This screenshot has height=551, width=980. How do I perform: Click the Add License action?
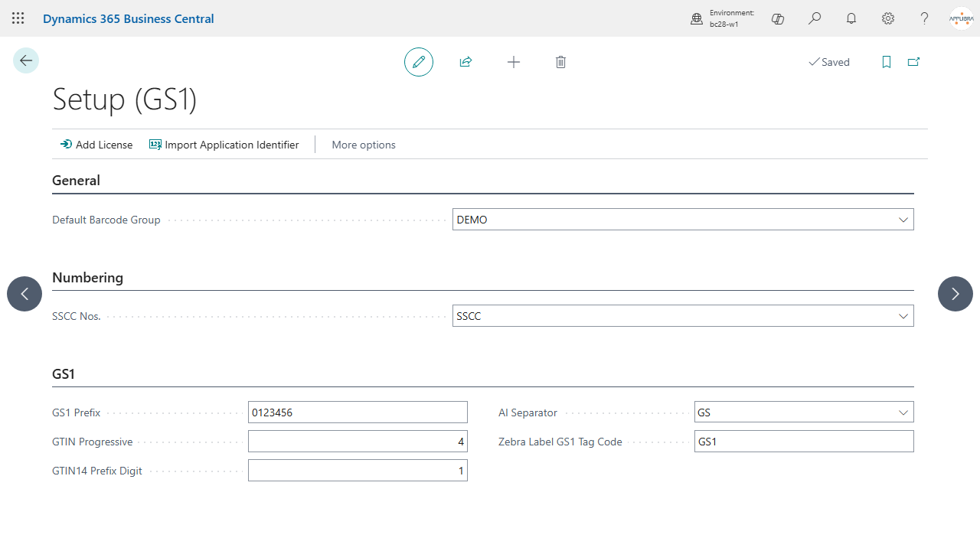96,145
